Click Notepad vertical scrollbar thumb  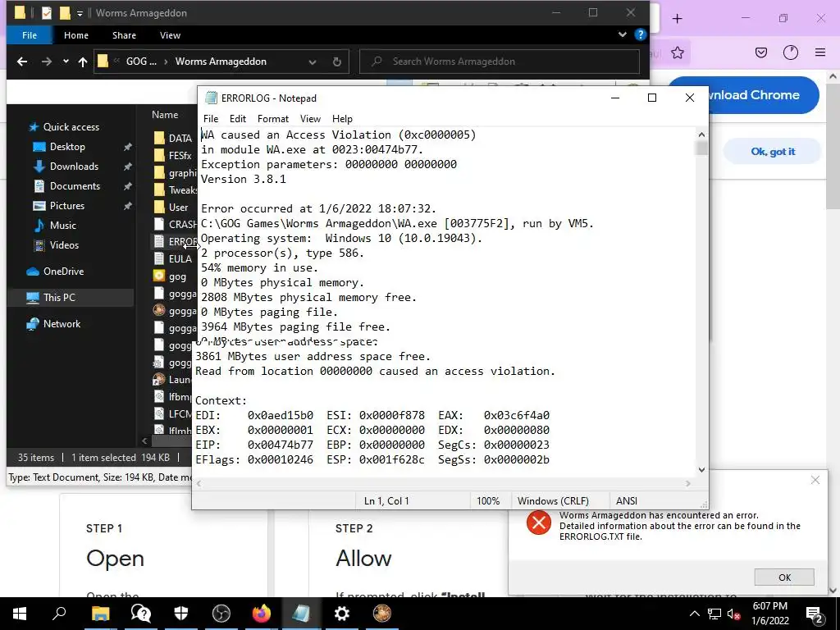701,148
